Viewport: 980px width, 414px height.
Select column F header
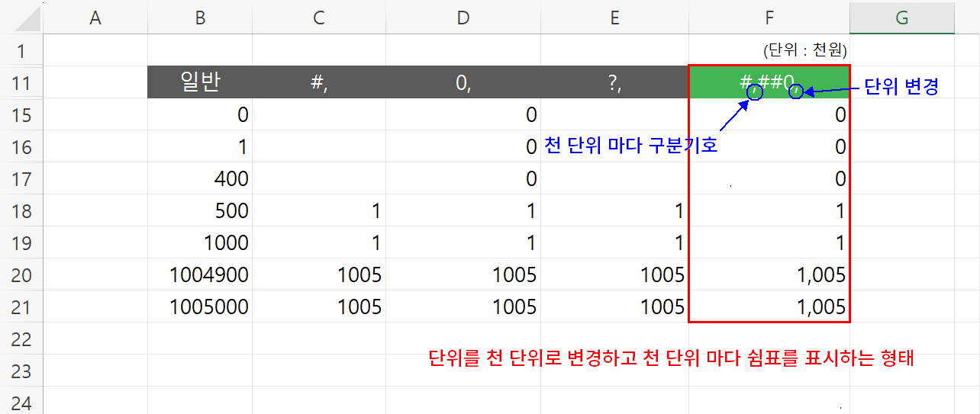[x=769, y=18]
